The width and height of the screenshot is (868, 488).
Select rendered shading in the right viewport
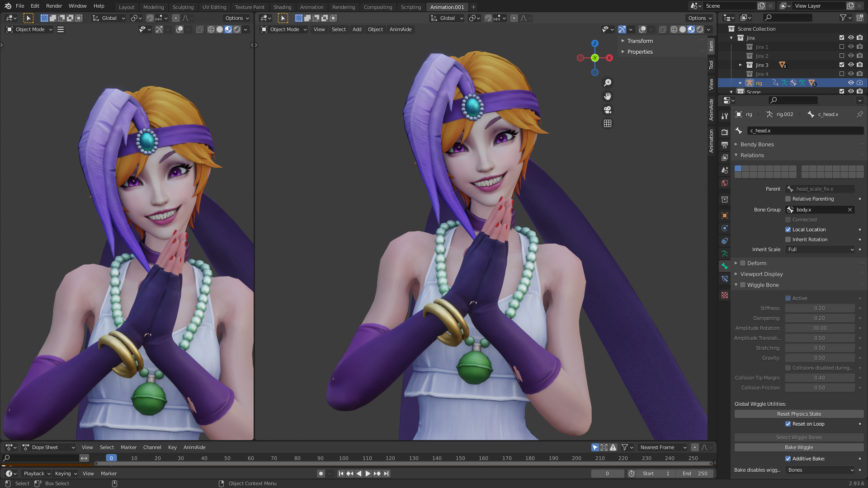[x=700, y=29]
